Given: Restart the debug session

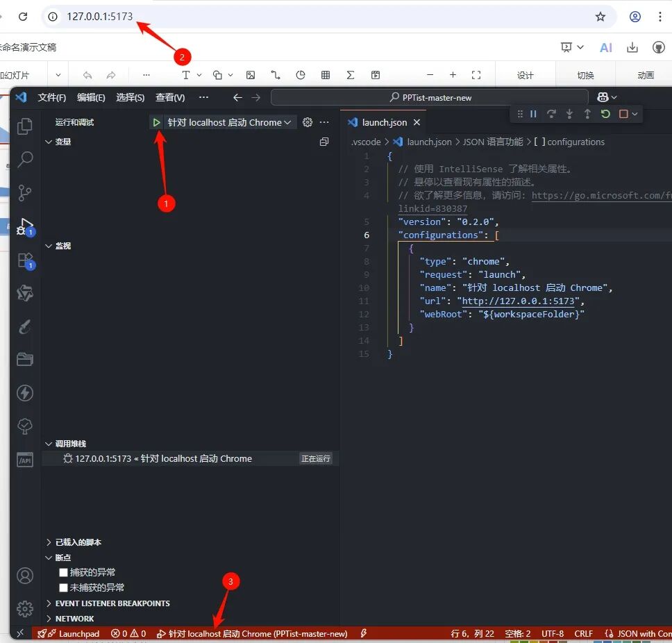Looking at the screenshot, I should [x=605, y=114].
